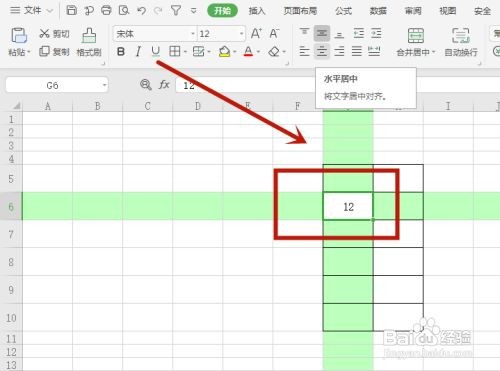The image size is (500, 371).
Task: Click the 粘贴 paste icon
Action: tap(19, 35)
